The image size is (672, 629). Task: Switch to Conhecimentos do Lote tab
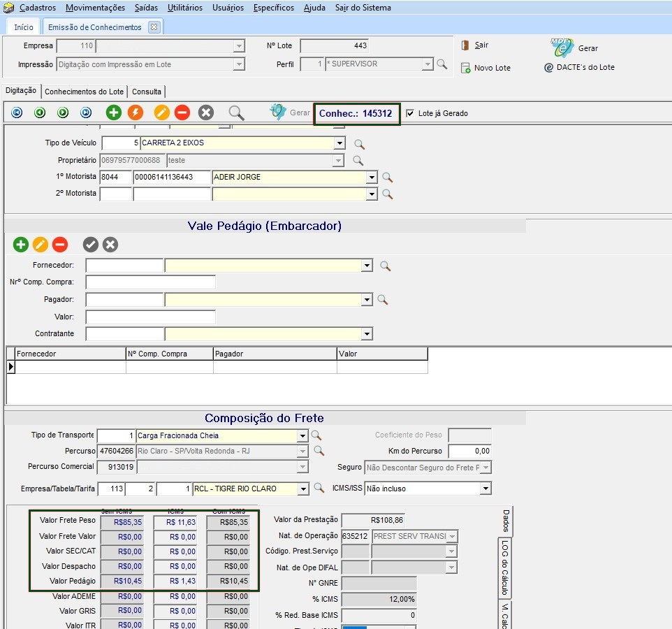84,92
